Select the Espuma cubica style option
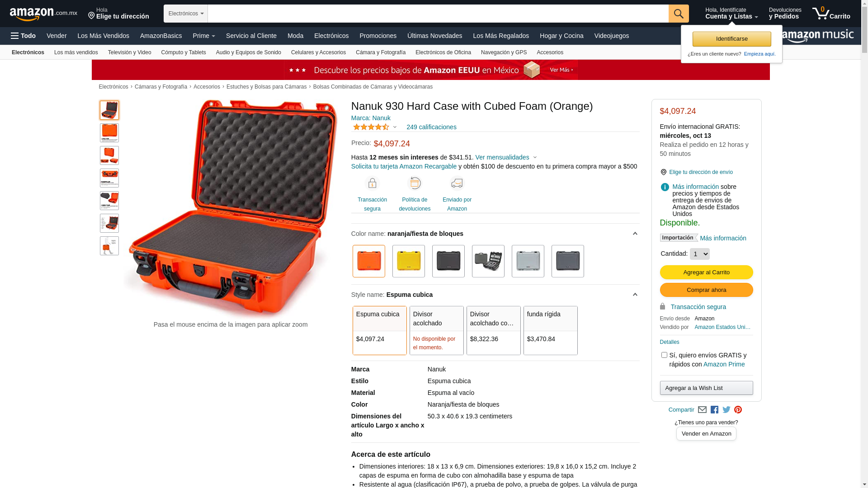Screen dimensions: 868x488 click(380, 330)
